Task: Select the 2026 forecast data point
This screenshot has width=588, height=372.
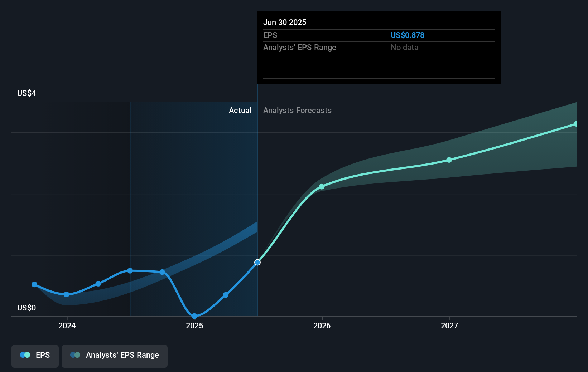Action: point(322,186)
